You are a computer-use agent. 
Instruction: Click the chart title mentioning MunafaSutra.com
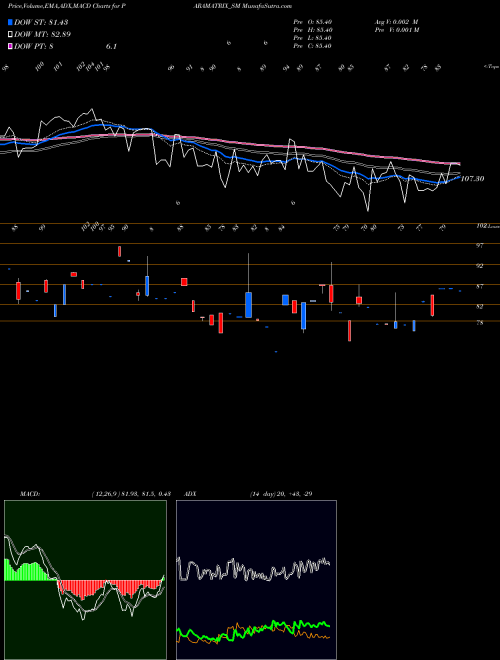point(150,6)
